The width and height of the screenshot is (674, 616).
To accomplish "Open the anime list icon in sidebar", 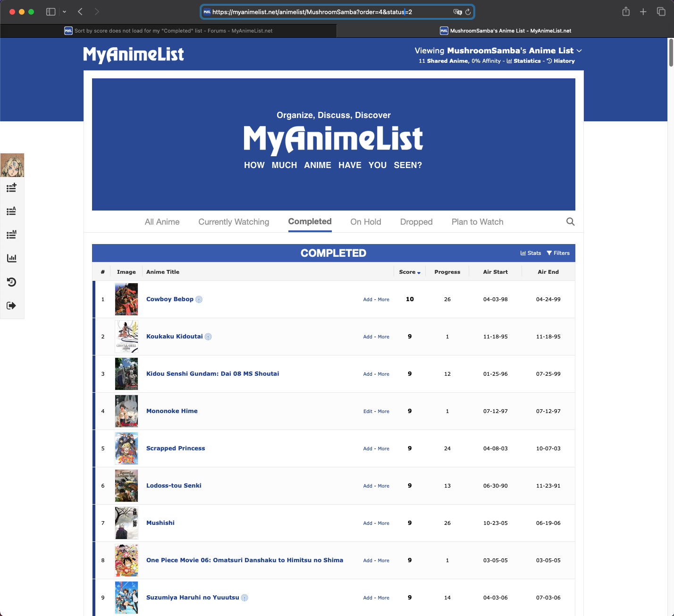I will [x=12, y=211].
